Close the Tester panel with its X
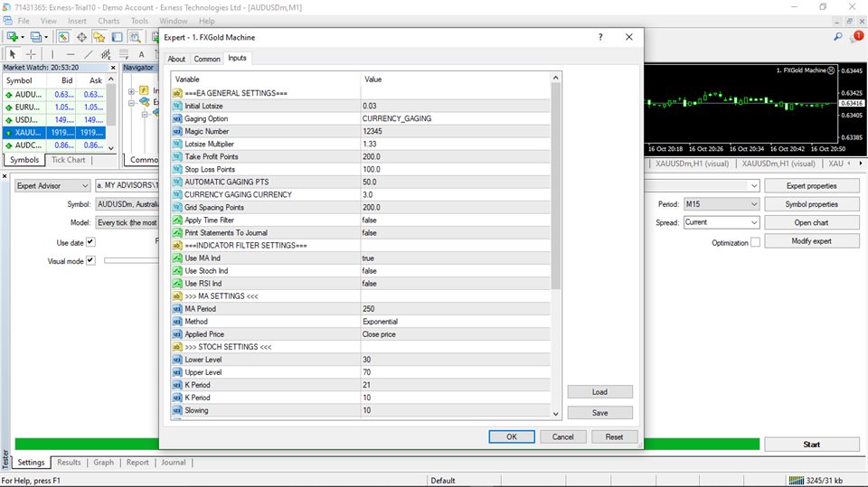The width and height of the screenshot is (868, 487). tap(5, 176)
